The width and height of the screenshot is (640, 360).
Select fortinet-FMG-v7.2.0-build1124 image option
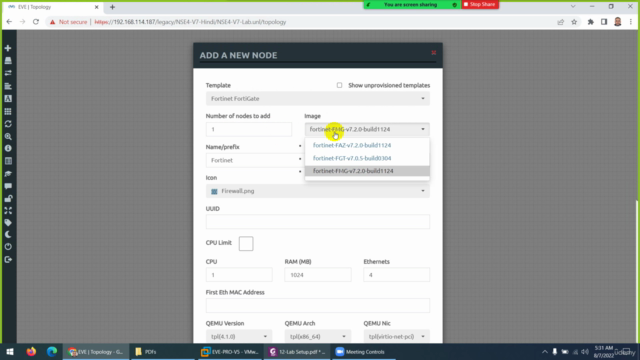(x=367, y=171)
